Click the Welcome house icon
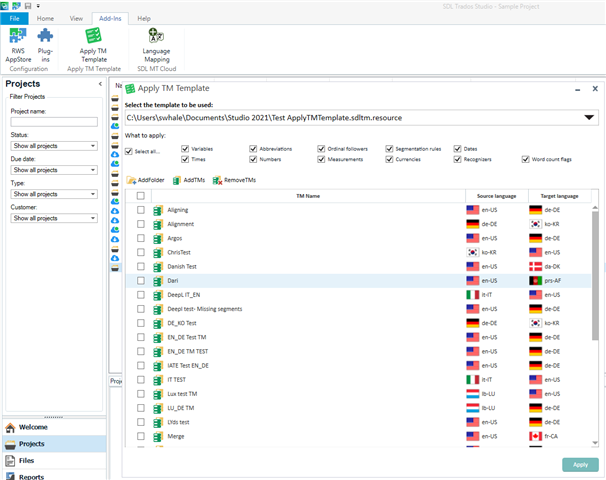 click(10, 427)
